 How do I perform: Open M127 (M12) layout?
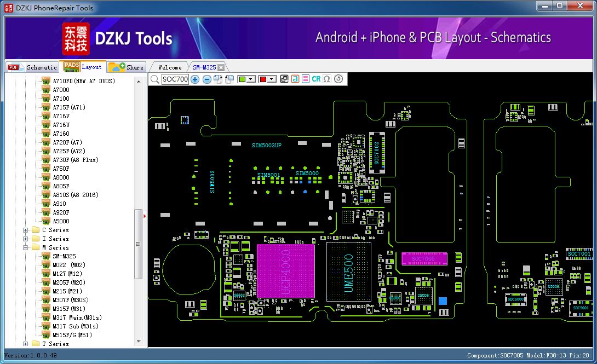point(67,274)
